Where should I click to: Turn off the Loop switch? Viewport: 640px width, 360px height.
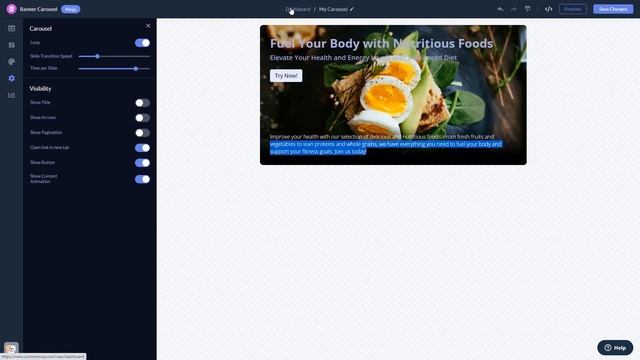pos(142,43)
